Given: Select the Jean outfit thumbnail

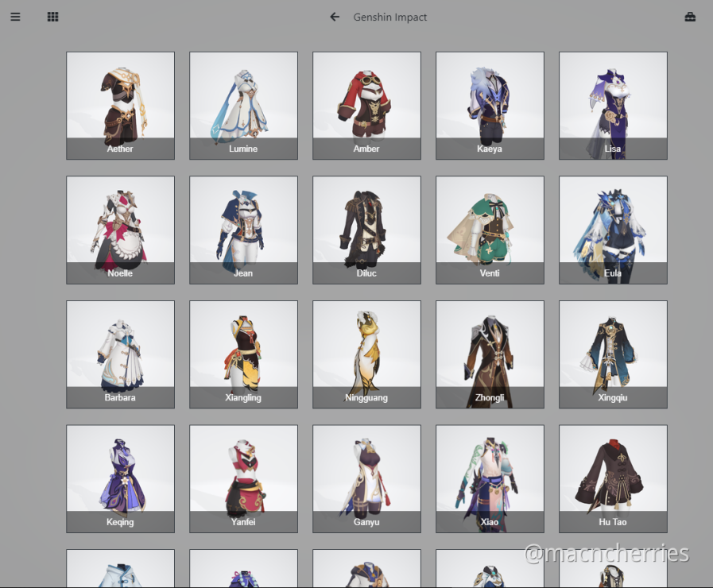Looking at the screenshot, I should (244, 230).
